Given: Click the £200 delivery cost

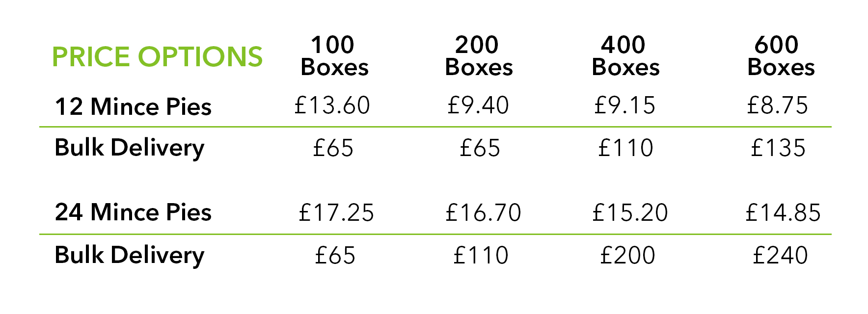Looking at the screenshot, I should click(627, 256).
